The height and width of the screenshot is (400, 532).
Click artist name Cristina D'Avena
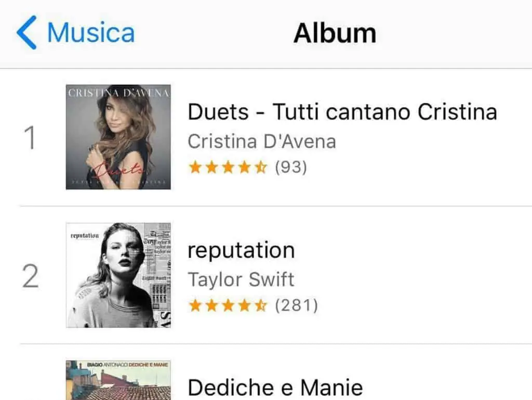point(261,141)
